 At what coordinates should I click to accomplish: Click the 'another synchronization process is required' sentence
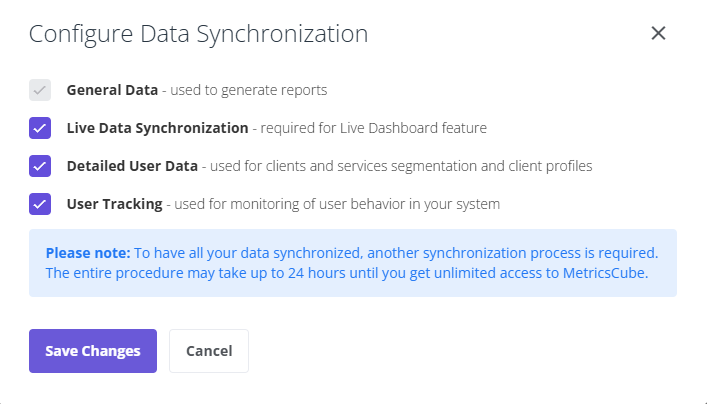(513, 253)
